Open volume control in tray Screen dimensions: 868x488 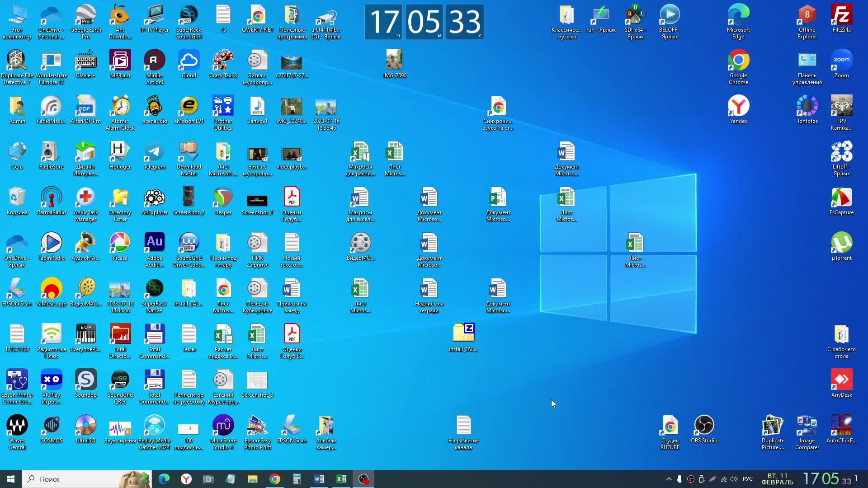pos(734,479)
